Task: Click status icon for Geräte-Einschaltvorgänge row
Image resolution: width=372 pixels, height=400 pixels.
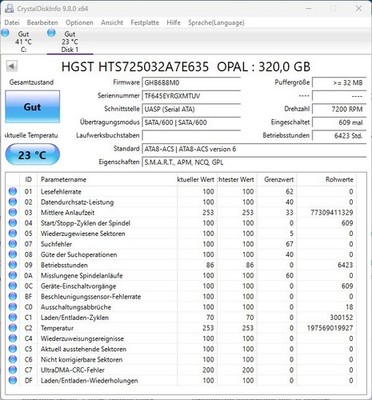Action: coord(13,286)
